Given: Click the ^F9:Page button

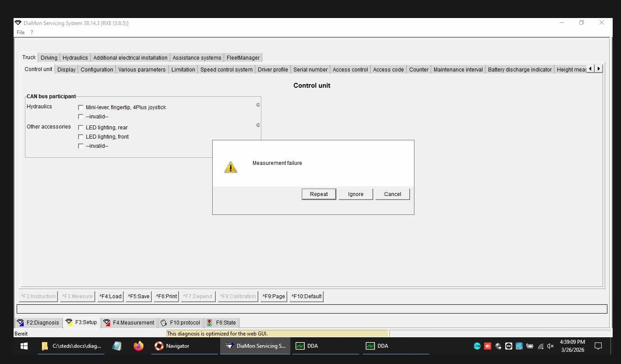Looking at the screenshot, I should pos(274,296).
